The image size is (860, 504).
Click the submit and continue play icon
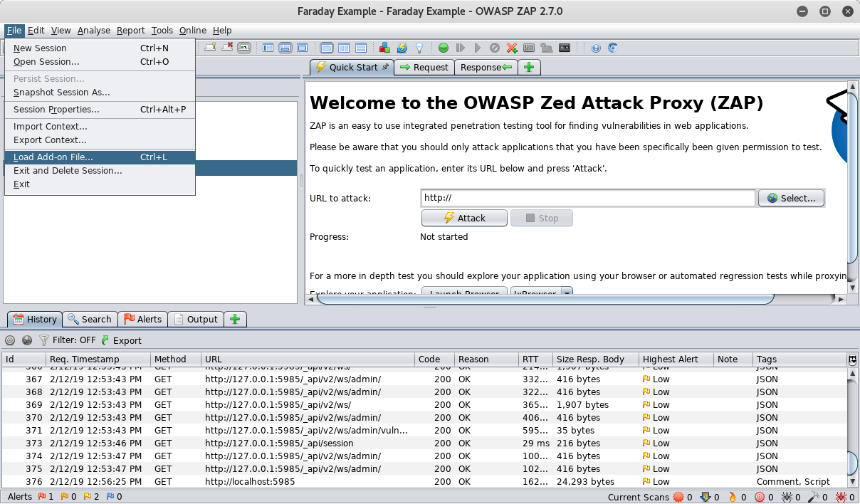click(x=478, y=48)
